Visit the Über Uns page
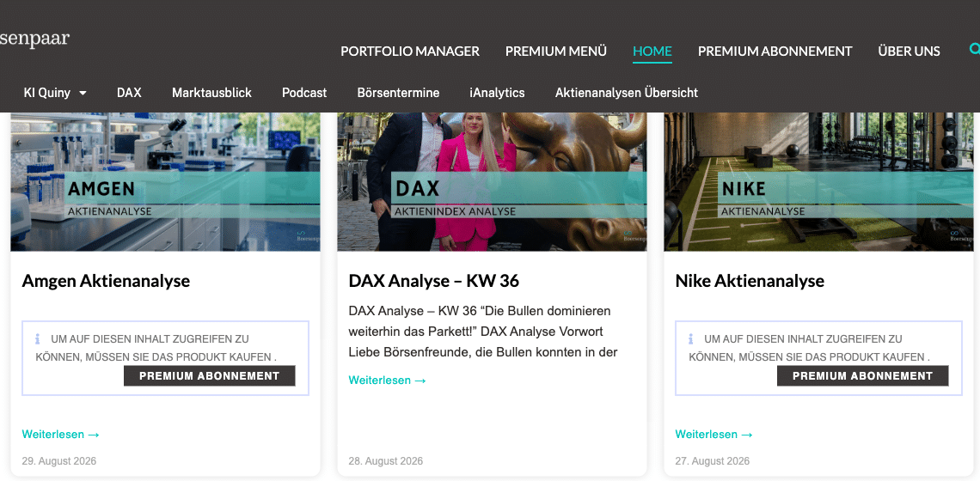 click(x=909, y=52)
